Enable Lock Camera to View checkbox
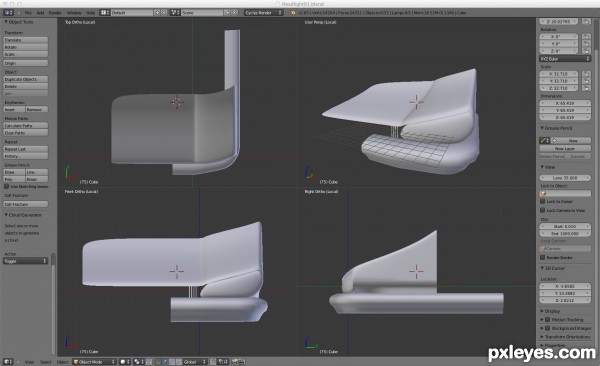The image size is (600, 366). coord(543,210)
